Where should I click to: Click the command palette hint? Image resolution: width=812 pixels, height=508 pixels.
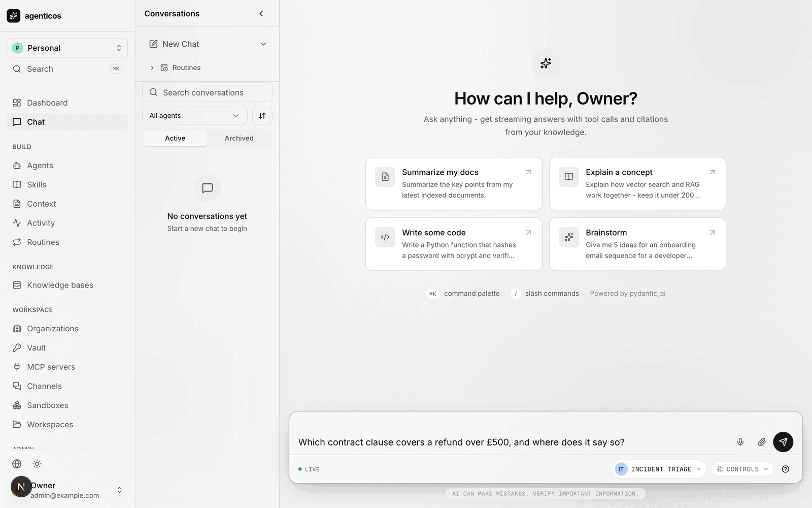point(463,294)
